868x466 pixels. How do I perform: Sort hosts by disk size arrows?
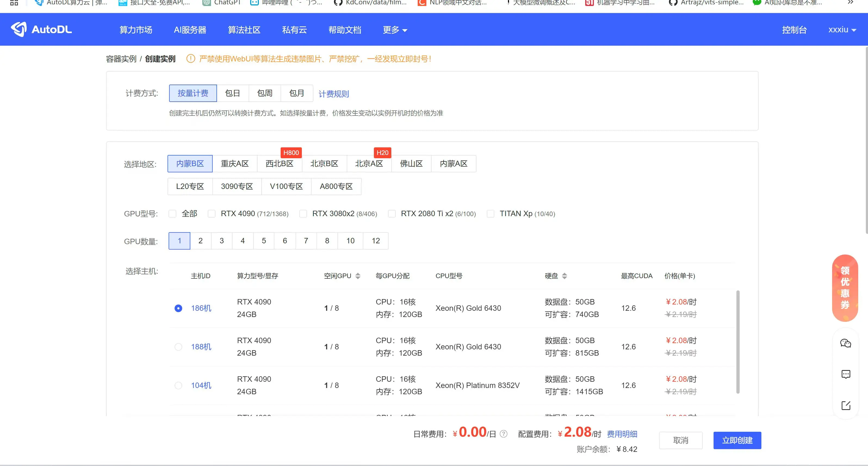pyautogui.click(x=565, y=276)
